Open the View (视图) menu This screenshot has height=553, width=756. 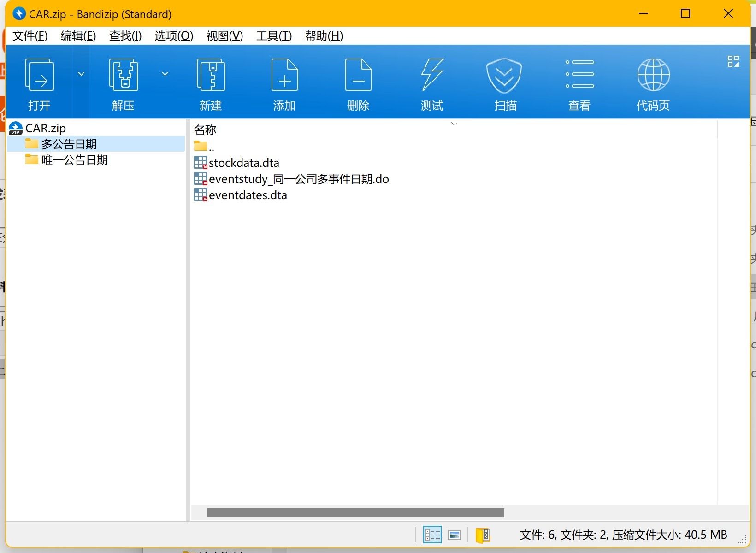point(224,36)
